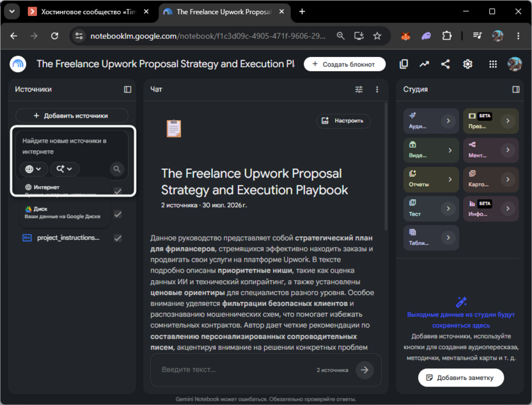Viewport: 532px width, 405px height.
Task: Toggle the checkbox beside the Интернет row
Action: coord(118,191)
